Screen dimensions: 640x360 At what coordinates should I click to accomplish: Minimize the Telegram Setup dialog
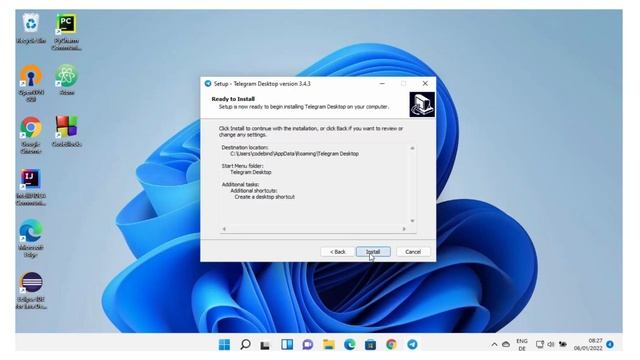[x=382, y=83]
